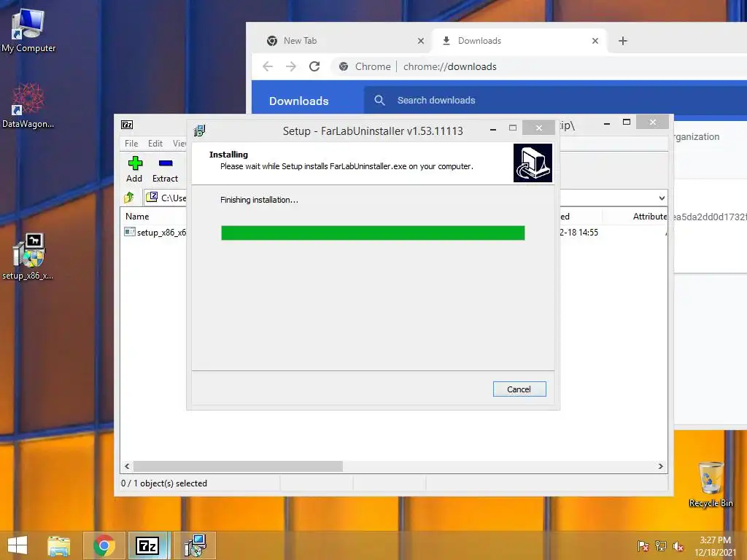
Task: Open the Windows Start button
Action: [x=18, y=545]
